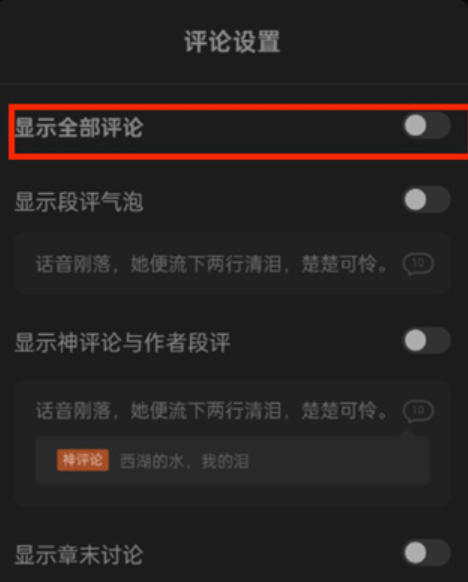
Task: Open the comment 西湖的水,我的泪
Action: click(x=184, y=461)
